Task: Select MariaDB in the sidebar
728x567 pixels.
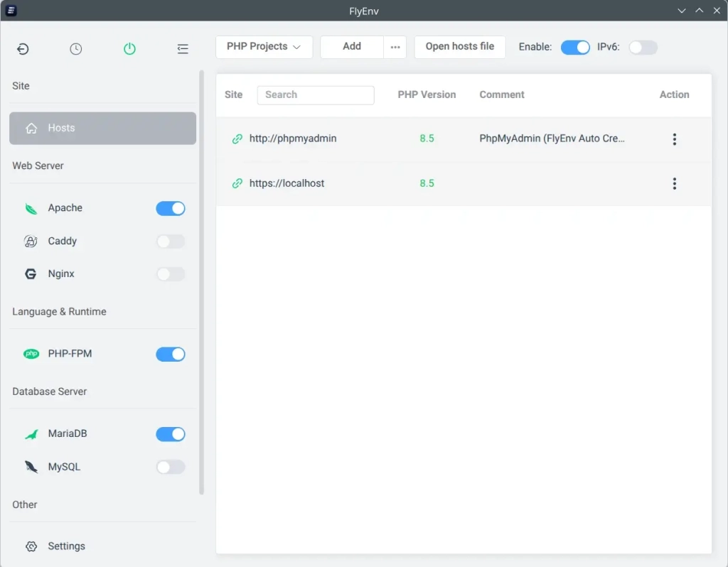Action: 68,433
